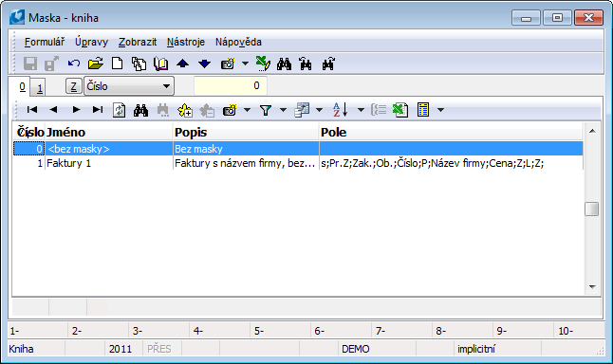Click the binoculars search-previous icon
613x364 pixels.
coord(306,64)
